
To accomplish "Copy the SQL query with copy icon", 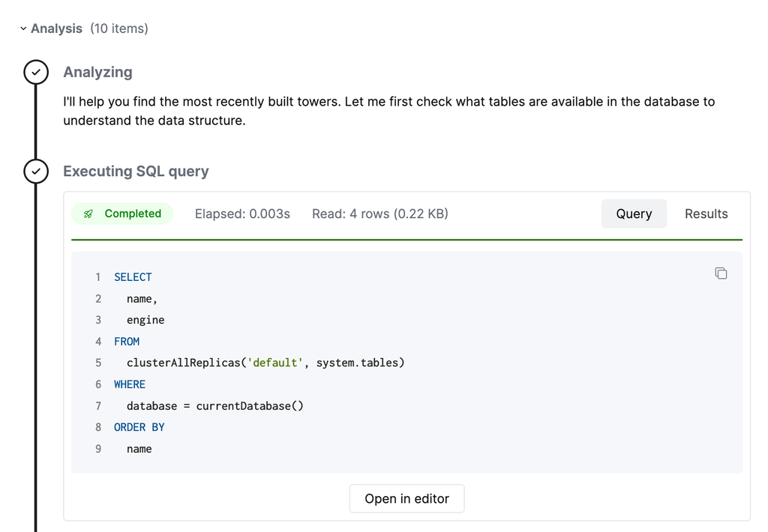I will (721, 273).
